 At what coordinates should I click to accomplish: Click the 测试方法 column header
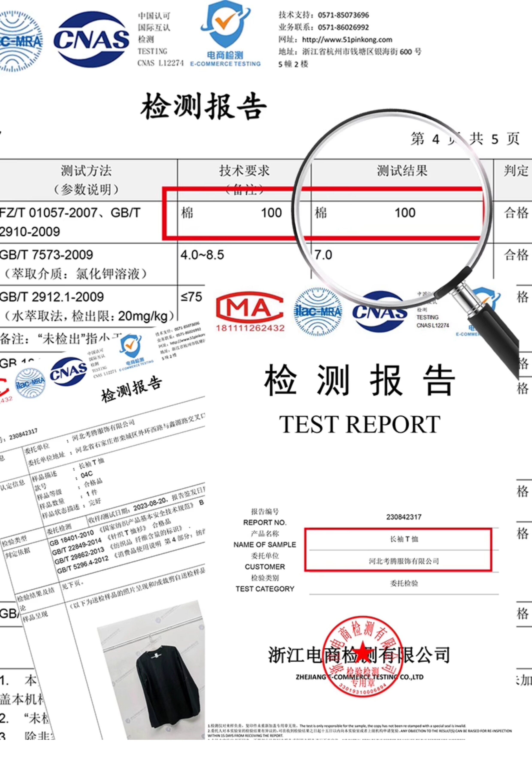[86, 171]
